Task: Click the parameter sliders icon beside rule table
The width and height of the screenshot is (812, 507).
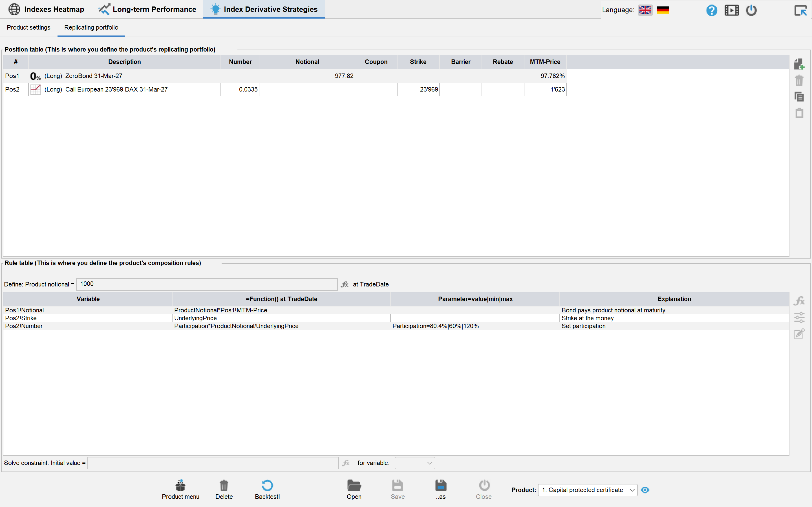Action: [x=799, y=317]
